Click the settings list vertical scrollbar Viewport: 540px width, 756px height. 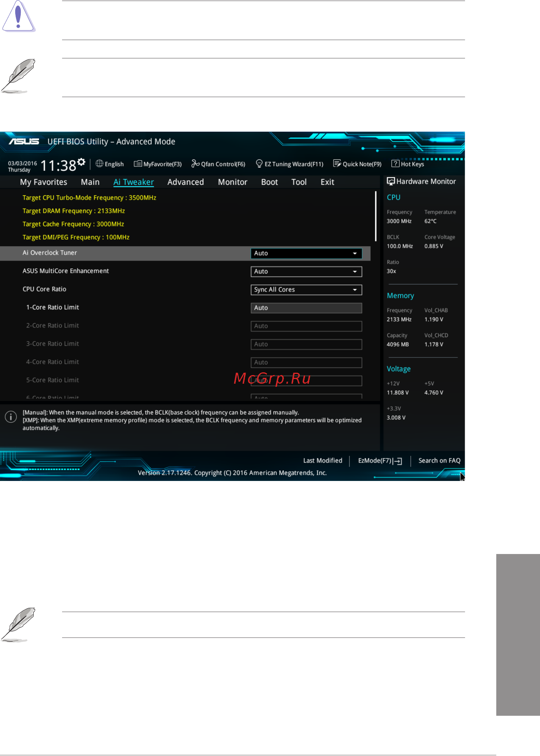[376, 216]
